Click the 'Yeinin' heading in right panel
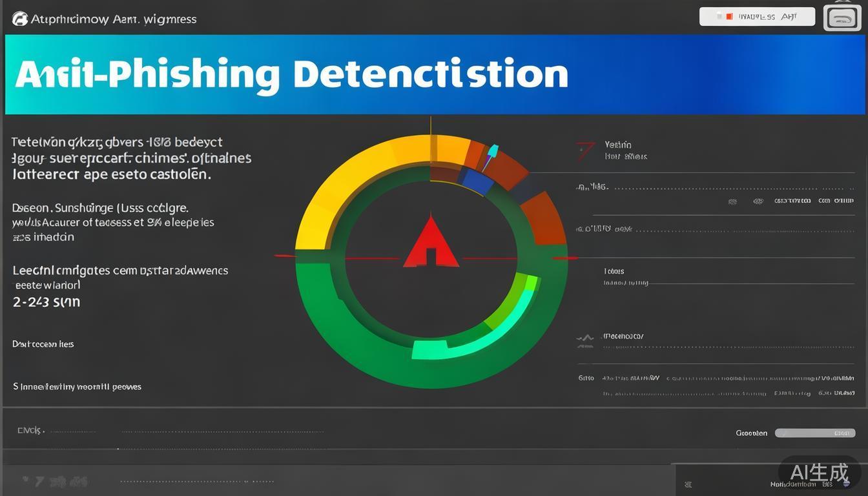 pos(618,145)
